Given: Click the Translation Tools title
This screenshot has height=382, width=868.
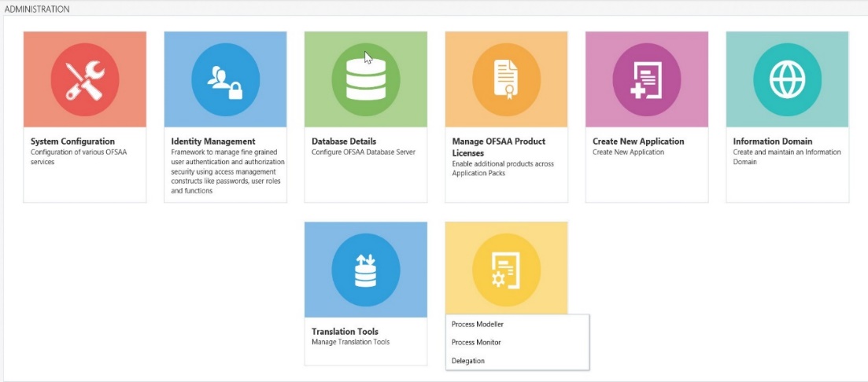Looking at the screenshot, I should tap(345, 332).
